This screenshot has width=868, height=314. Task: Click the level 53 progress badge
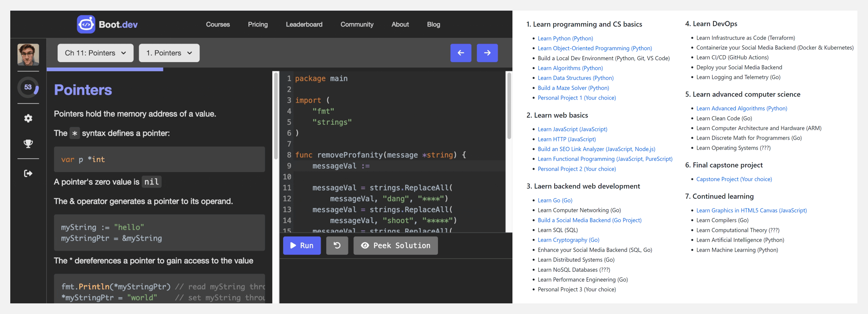28,87
